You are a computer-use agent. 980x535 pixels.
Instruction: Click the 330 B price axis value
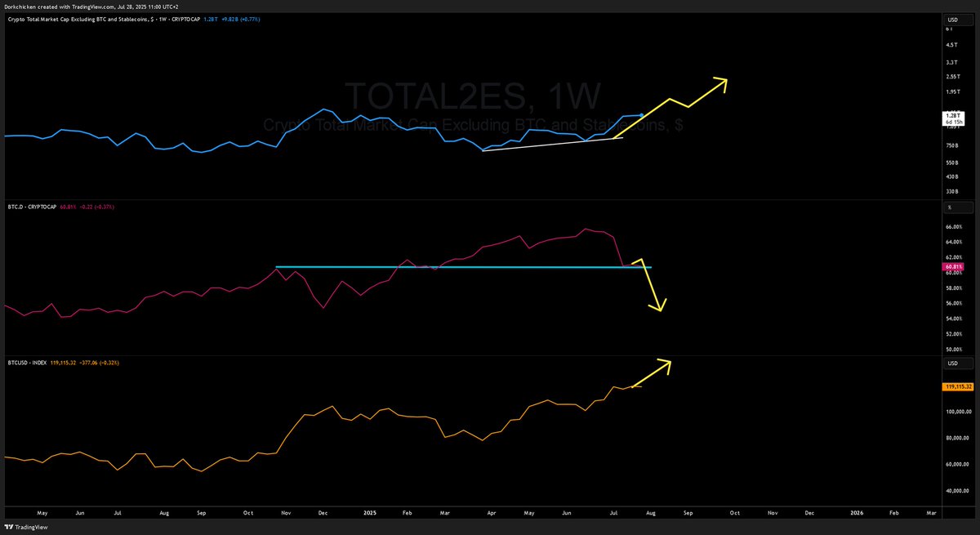click(x=952, y=191)
